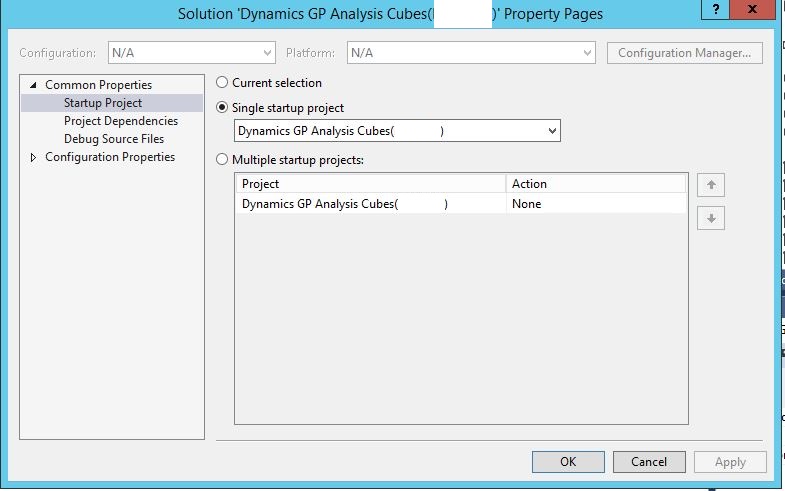785x491 pixels.
Task: Click the None action cell
Action: tap(596, 204)
